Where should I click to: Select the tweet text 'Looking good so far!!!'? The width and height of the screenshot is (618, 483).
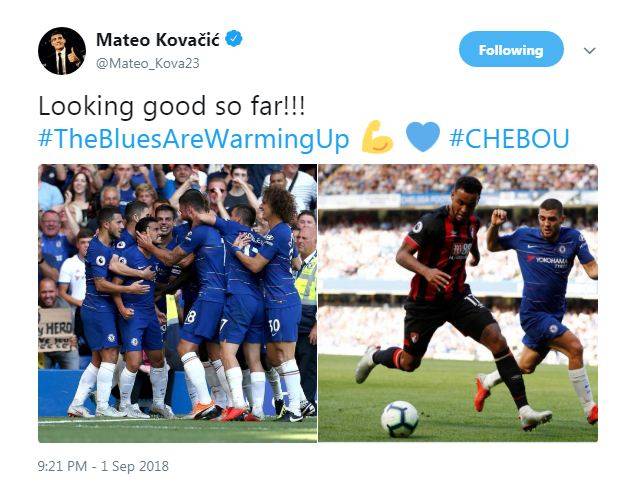pos(171,106)
